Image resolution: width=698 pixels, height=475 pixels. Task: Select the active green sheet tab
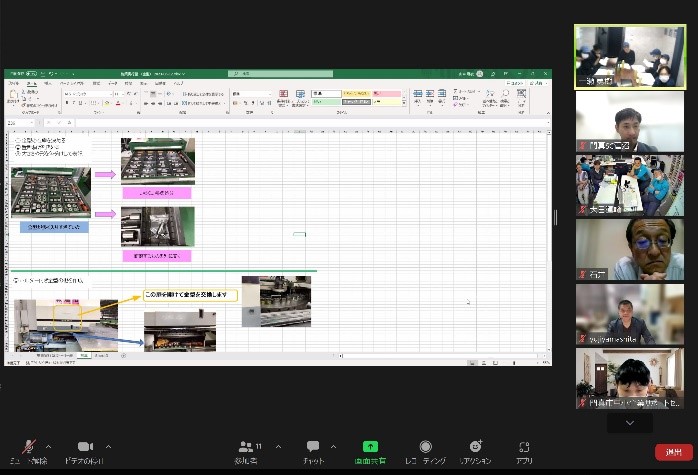pos(84,356)
